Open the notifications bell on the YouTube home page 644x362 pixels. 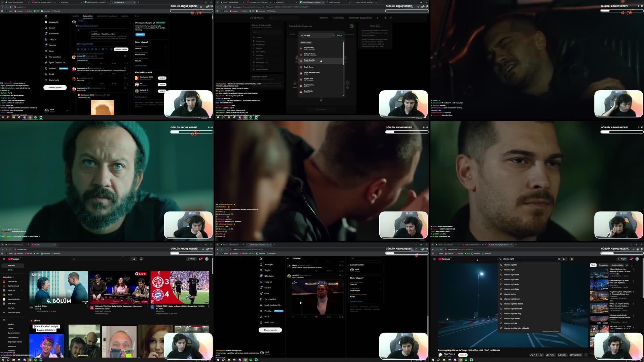tap(201, 259)
